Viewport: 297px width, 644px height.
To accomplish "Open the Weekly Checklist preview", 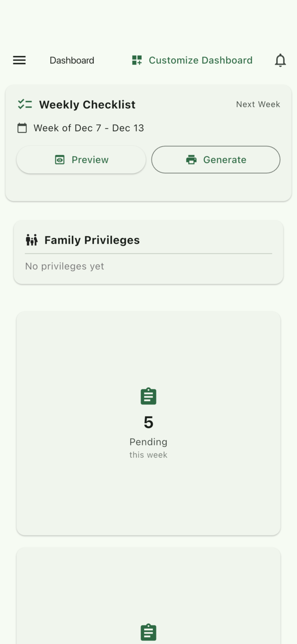I will coord(81,160).
